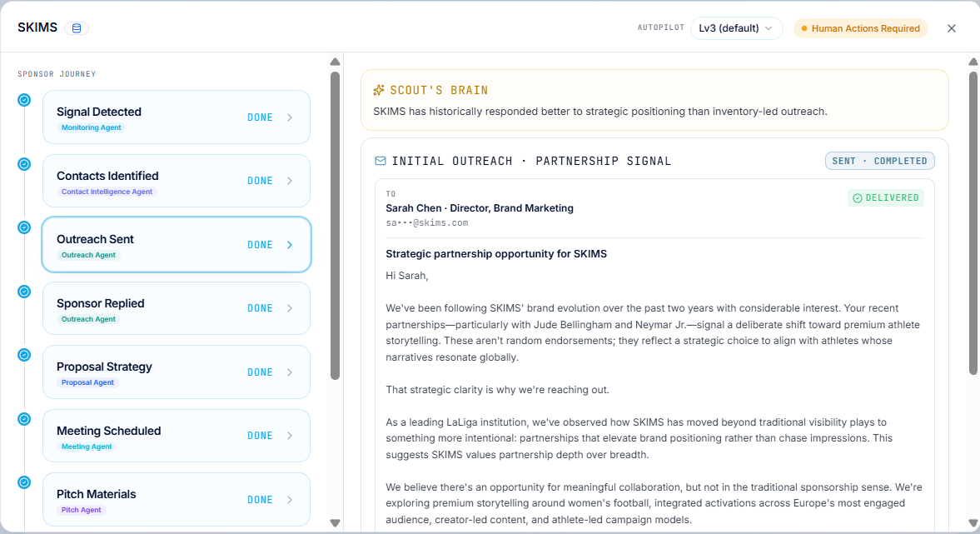The height and width of the screenshot is (534, 980).
Task: Select the Proposal Strategy journey step
Action: [x=177, y=372]
